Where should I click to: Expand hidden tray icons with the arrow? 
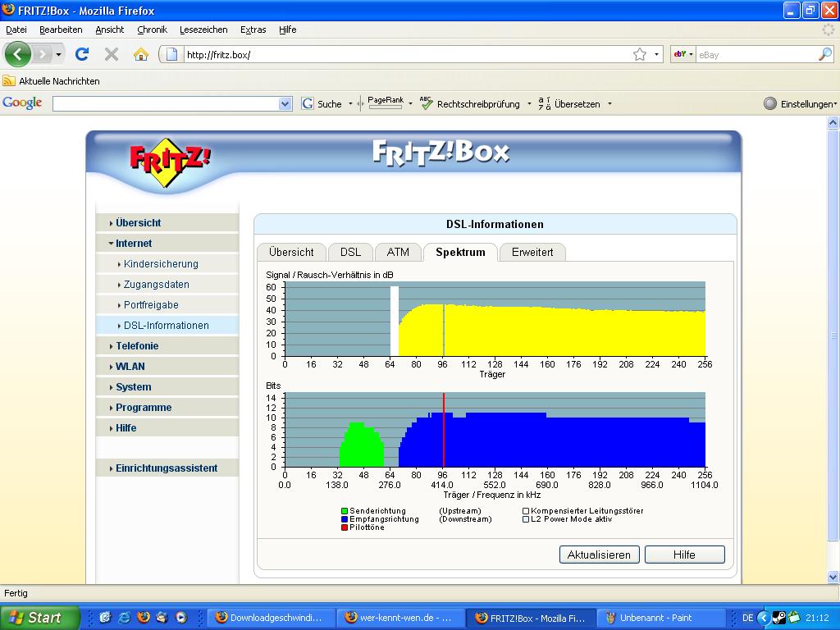[764, 618]
